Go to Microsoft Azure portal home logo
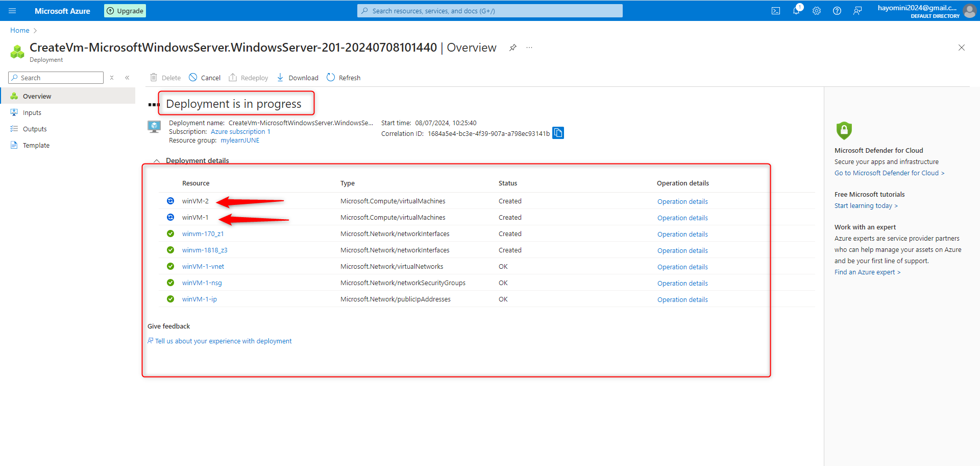The width and height of the screenshot is (980, 466). (62, 11)
